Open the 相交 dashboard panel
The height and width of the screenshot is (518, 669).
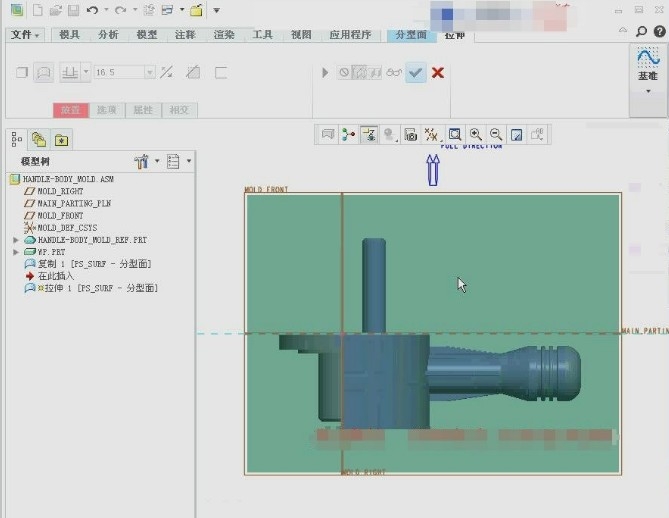(179, 110)
